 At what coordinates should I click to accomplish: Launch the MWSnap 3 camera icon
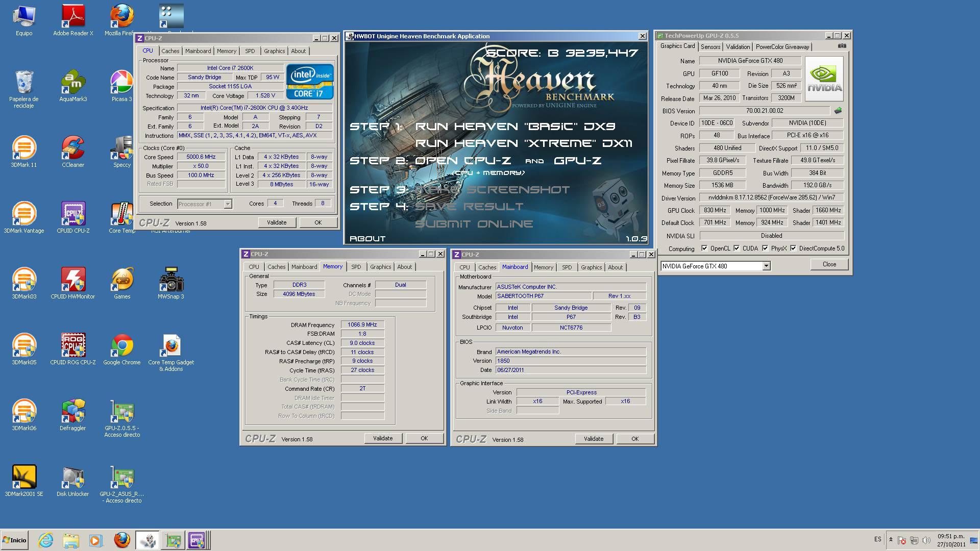click(x=171, y=283)
